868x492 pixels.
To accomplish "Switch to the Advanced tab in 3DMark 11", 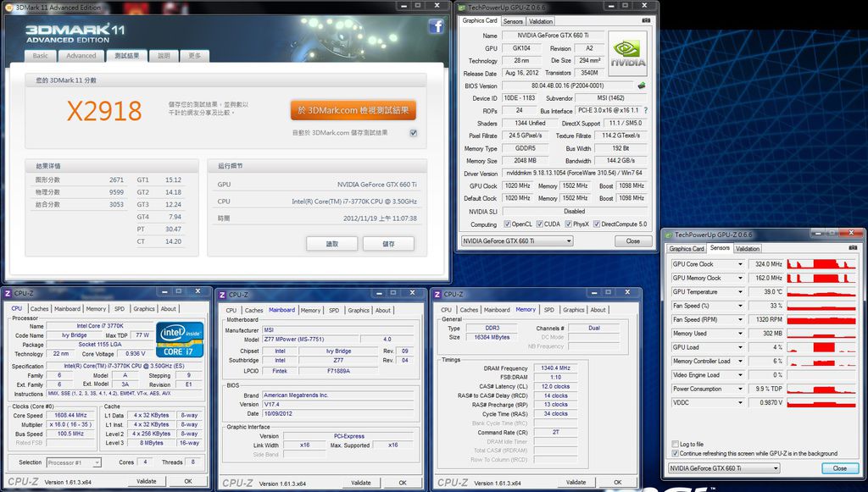I will pos(81,56).
